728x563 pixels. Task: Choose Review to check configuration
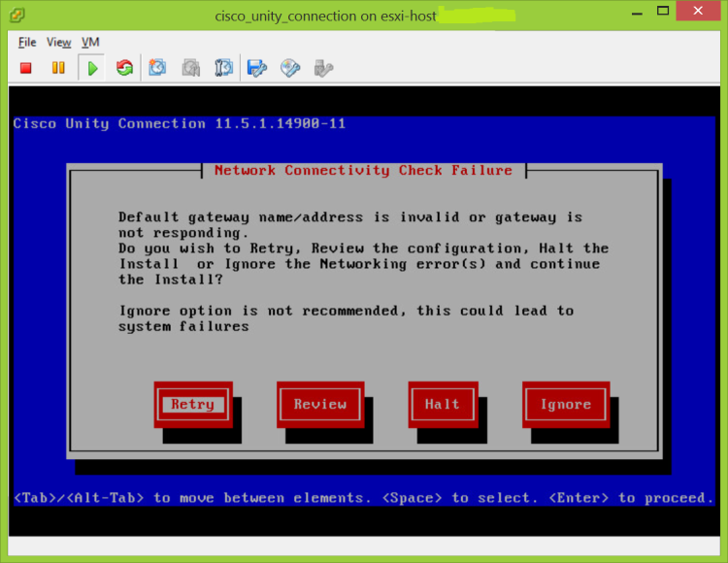(320, 404)
